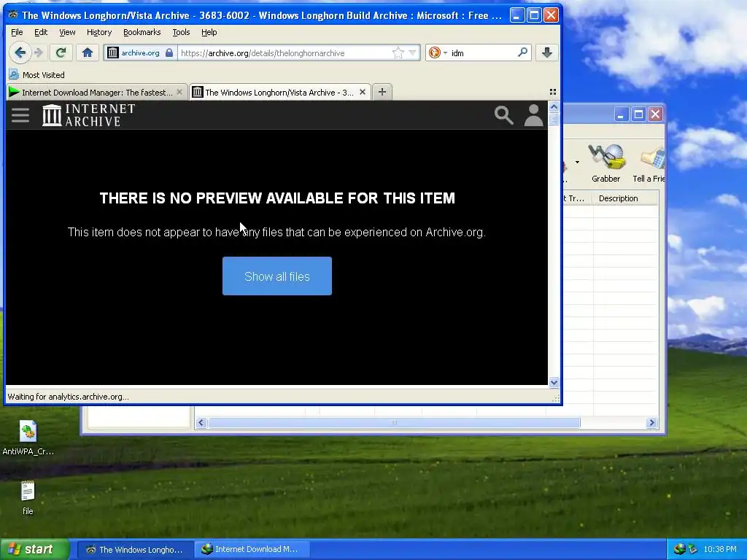
Task: Click IDM horizontal scrollbar right arrow
Action: click(x=651, y=422)
